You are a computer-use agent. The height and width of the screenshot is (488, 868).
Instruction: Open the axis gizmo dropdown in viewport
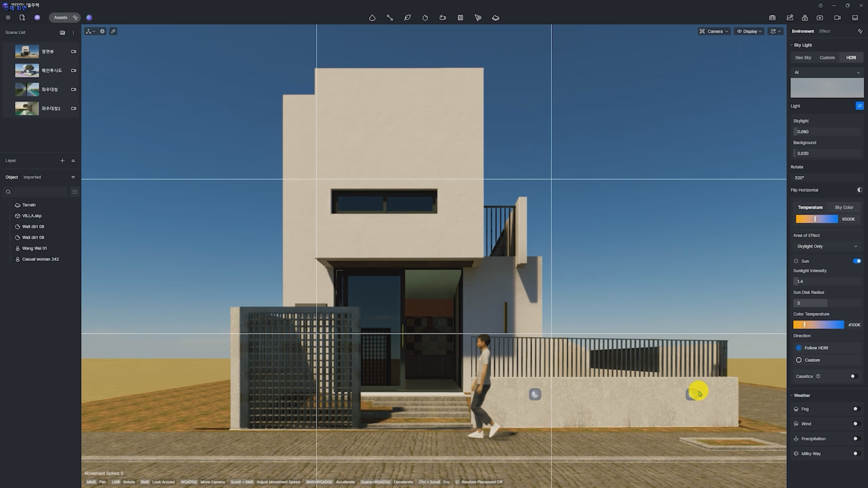(91, 32)
